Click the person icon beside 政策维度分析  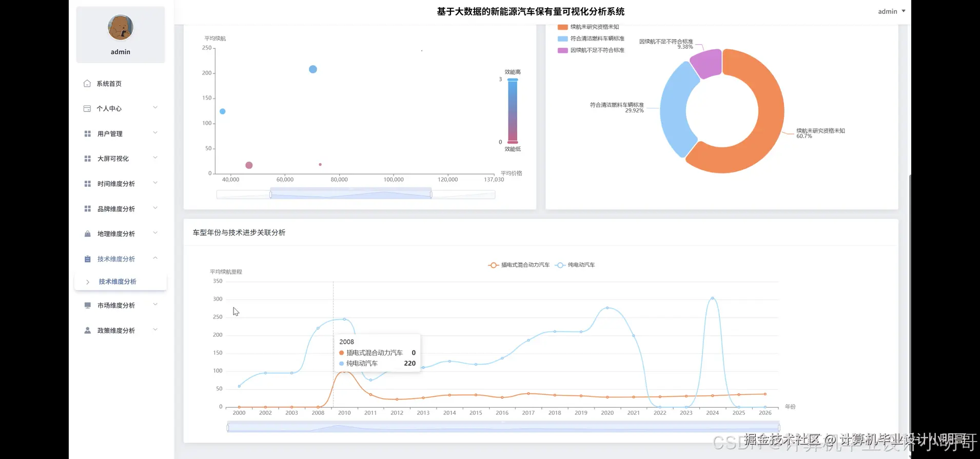tap(88, 330)
